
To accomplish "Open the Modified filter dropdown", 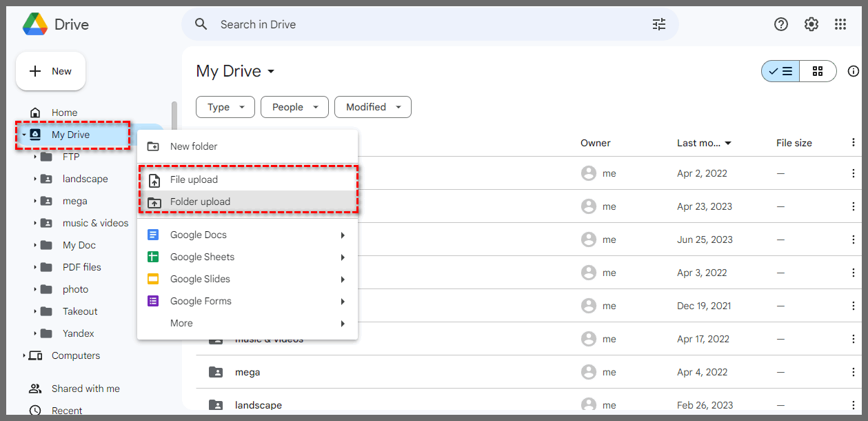I will point(372,107).
